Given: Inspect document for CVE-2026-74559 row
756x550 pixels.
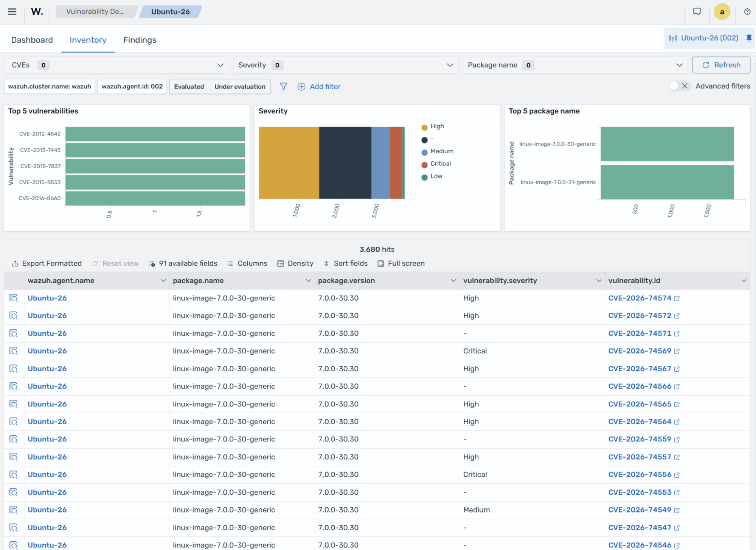Looking at the screenshot, I should tap(14, 439).
